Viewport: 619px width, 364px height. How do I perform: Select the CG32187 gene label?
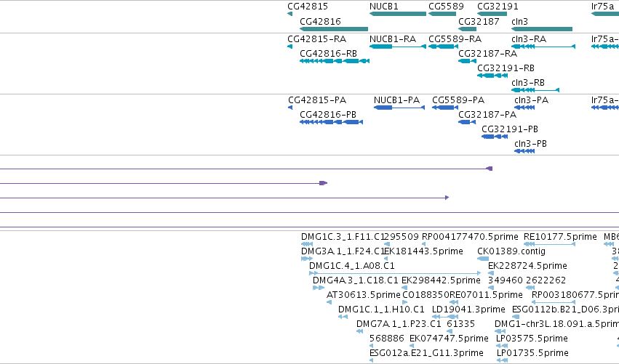[479, 21]
